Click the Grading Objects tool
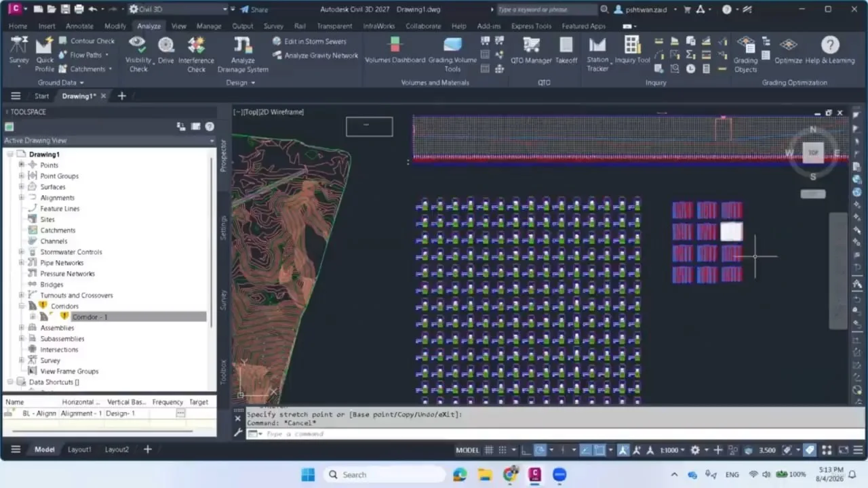 [745, 54]
